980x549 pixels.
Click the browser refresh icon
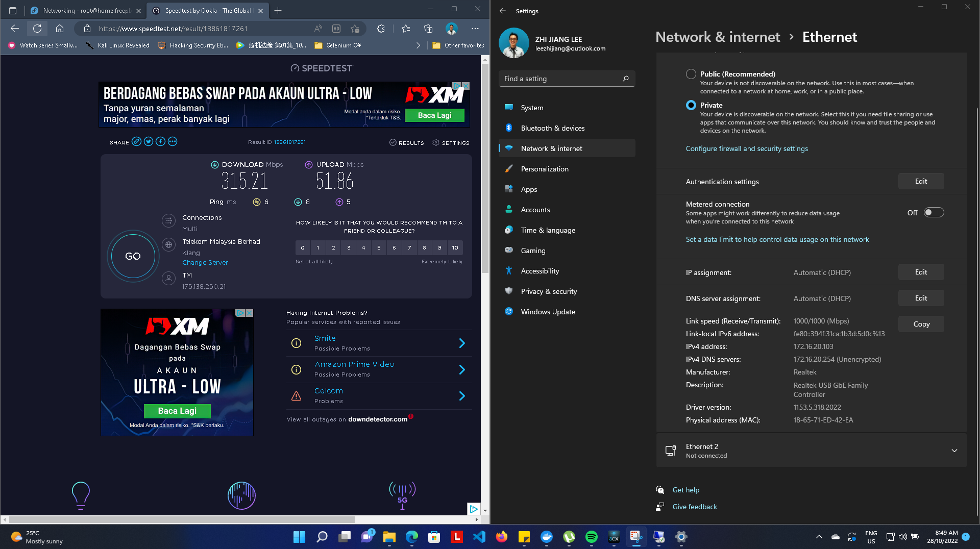37,29
